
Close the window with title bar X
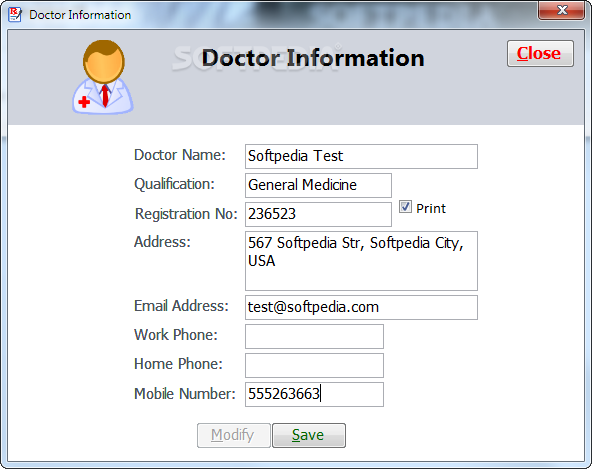pyautogui.click(x=561, y=10)
